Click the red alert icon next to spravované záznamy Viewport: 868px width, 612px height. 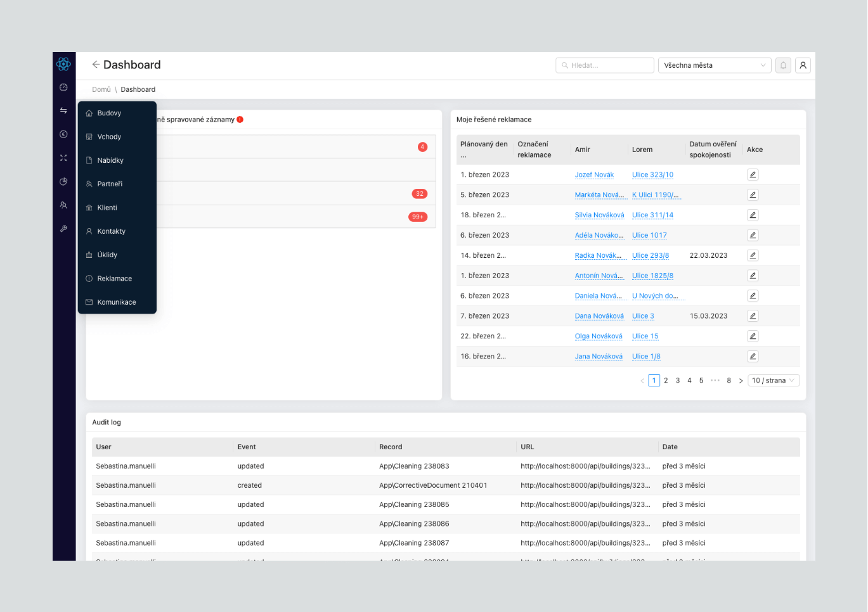coord(240,120)
